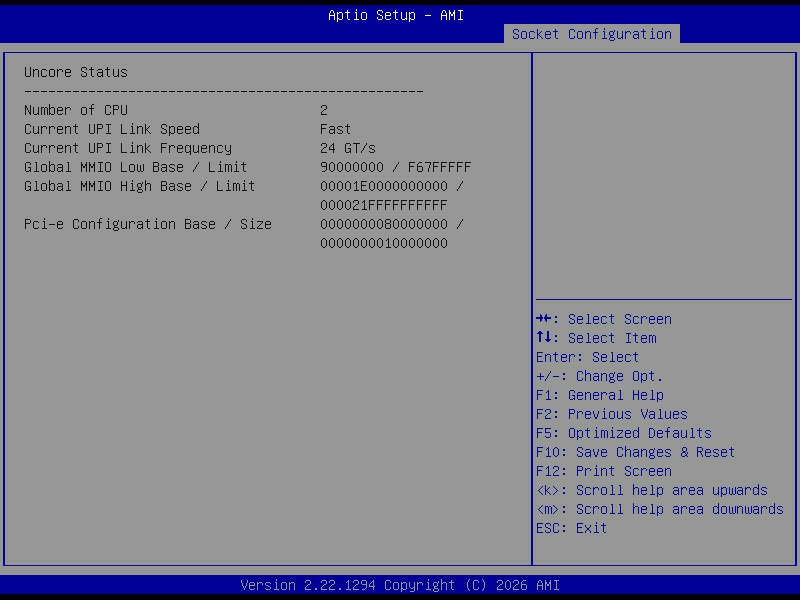Click the Select Screen arrows hint
This screenshot has width=800, height=600.
click(x=604, y=319)
